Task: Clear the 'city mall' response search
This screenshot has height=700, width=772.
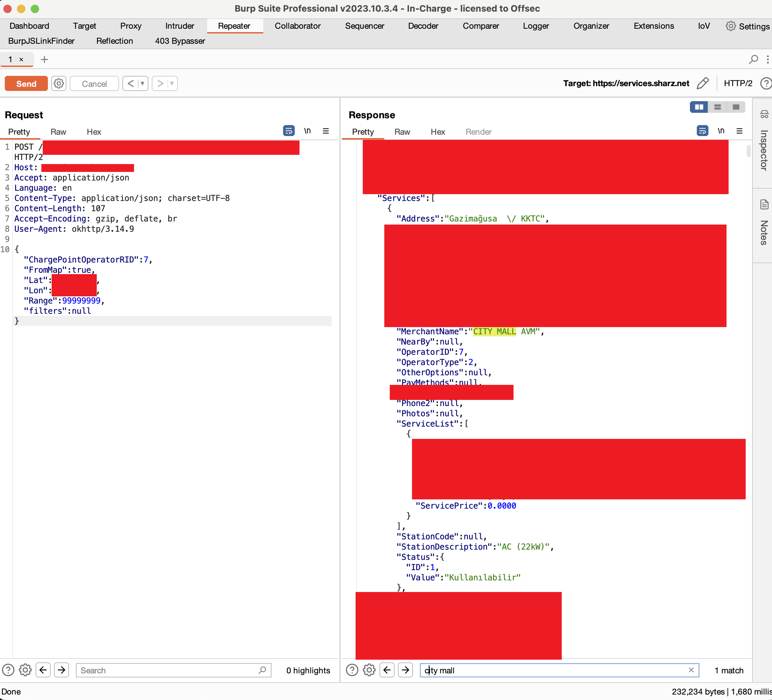Action: pos(691,670)
